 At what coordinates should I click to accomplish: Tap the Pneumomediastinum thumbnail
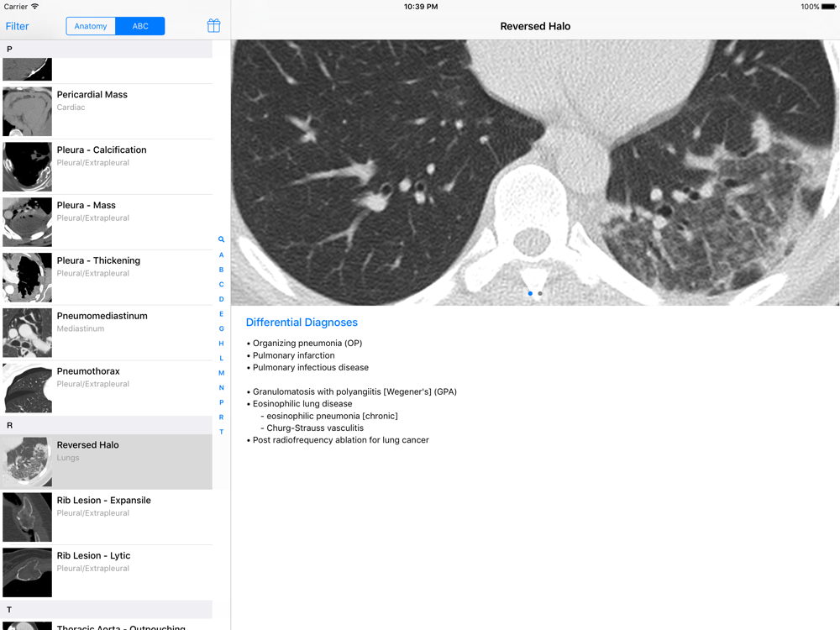coord(28,333)
